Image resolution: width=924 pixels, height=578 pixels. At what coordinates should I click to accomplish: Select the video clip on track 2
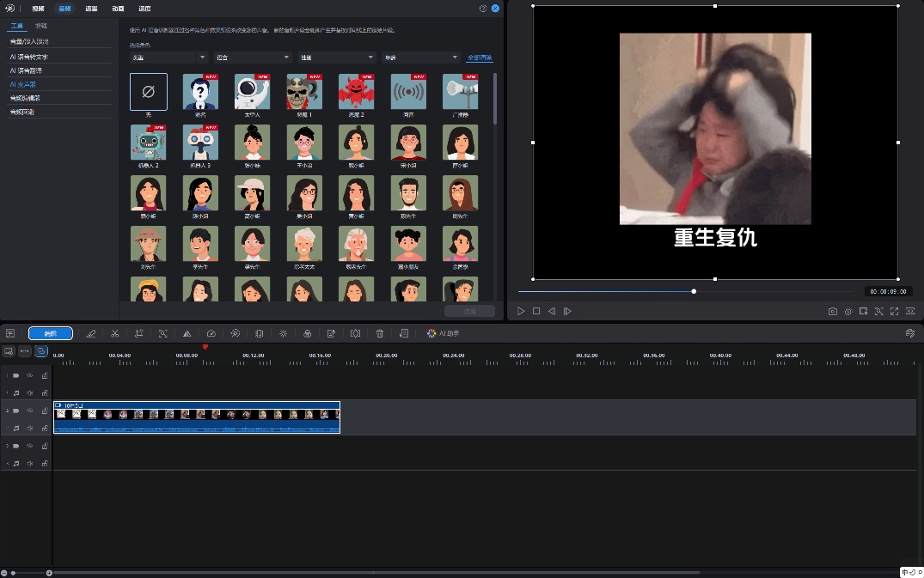coord(197,417)
